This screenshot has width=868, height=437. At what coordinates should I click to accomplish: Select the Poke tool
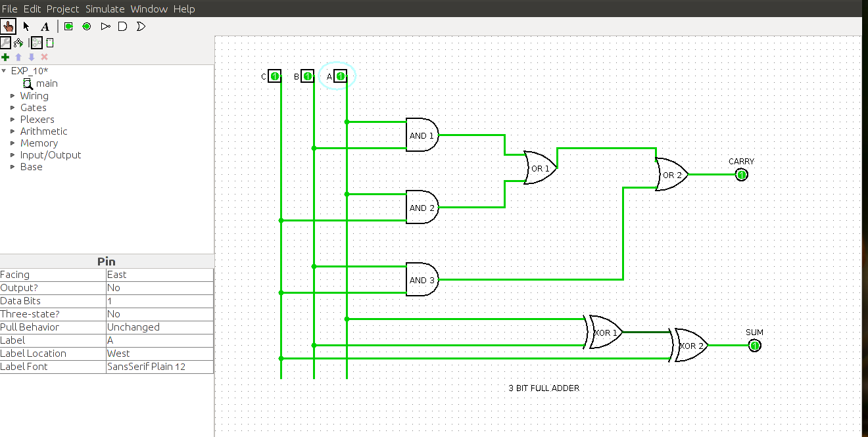[x=9, y=26]
